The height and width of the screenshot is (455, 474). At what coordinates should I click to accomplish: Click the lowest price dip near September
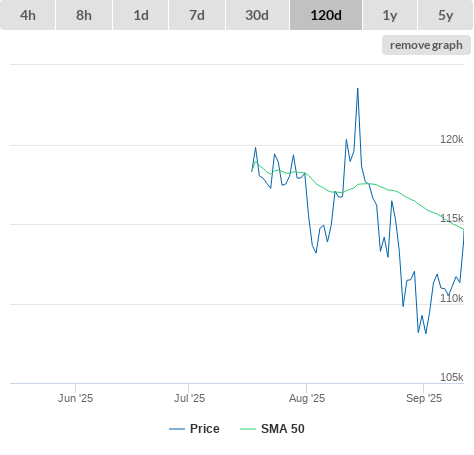[x=426, y=333]
